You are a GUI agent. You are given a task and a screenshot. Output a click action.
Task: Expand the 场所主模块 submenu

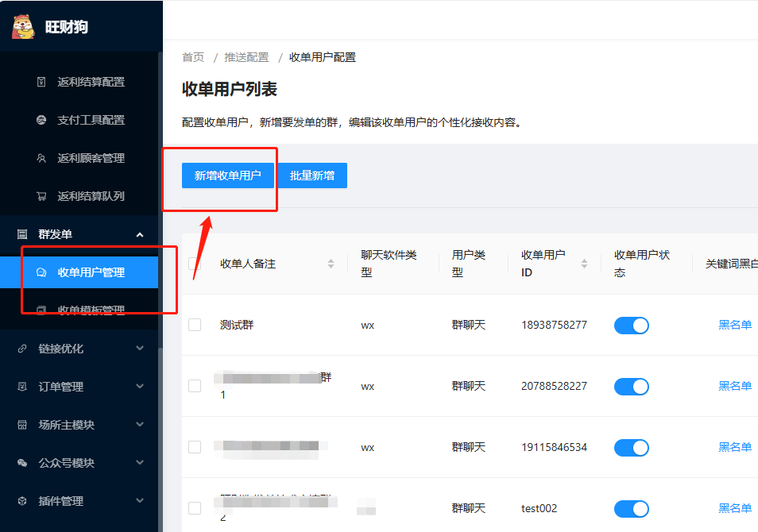coord(140,425)
